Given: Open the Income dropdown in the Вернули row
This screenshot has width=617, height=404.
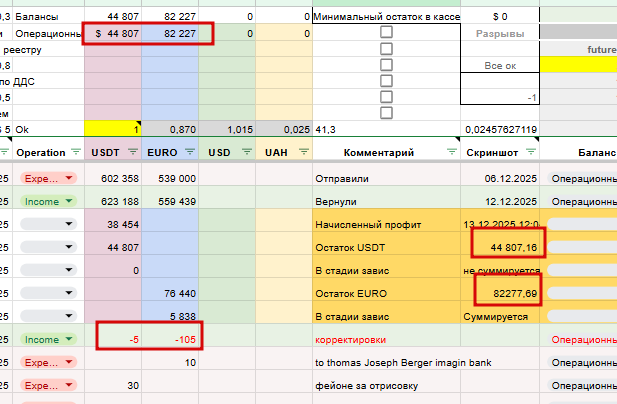Looking at the screenshot, I should (48, 201).
